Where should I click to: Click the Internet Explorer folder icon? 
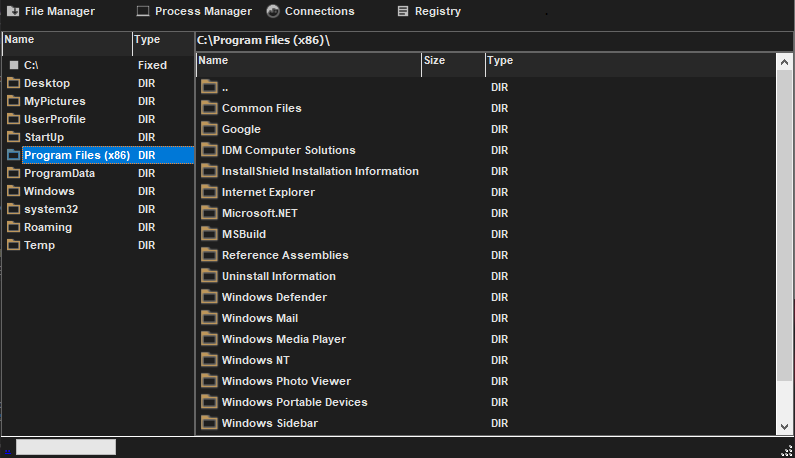point(209,192)
